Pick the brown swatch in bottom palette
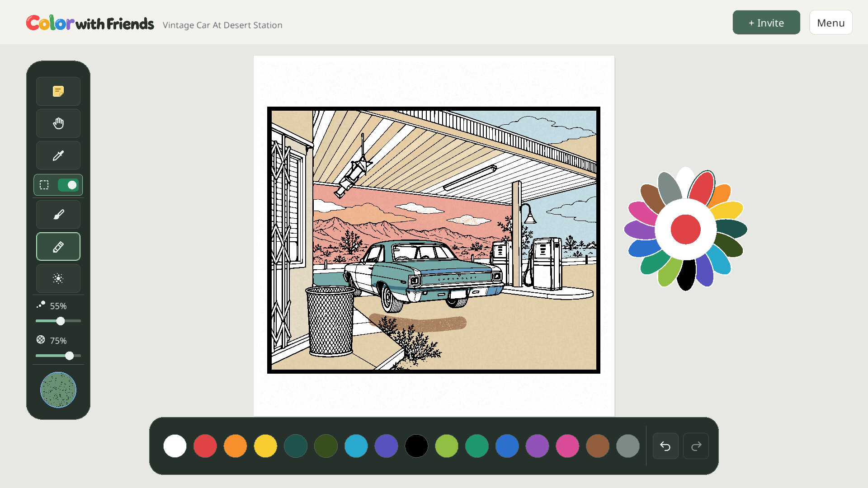Screen dimensions: 868x488 click(598, 446)
